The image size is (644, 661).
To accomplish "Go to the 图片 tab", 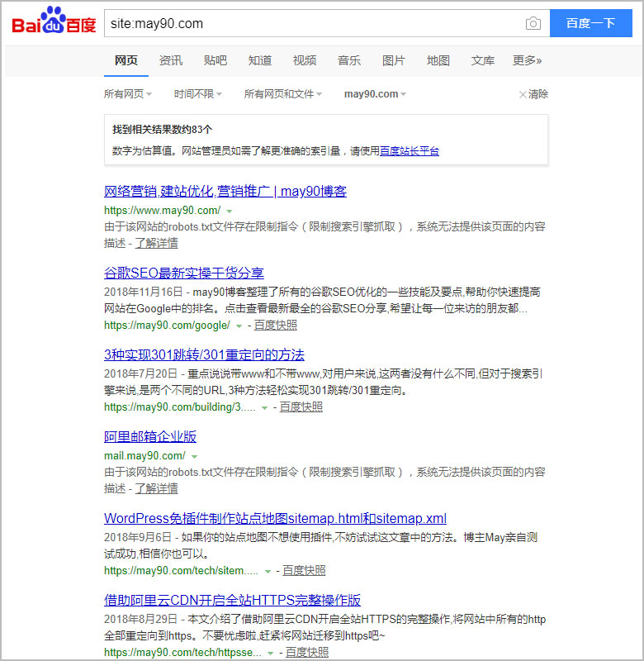I will [x=394, y=60].
